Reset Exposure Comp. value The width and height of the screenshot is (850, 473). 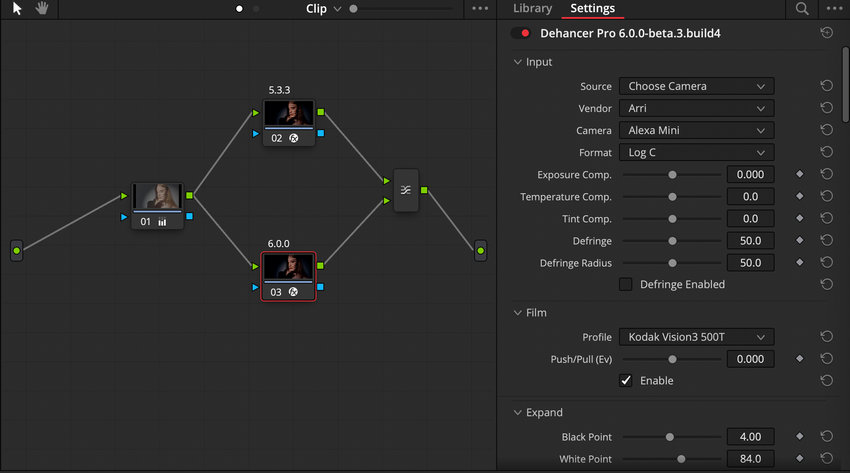826,174
